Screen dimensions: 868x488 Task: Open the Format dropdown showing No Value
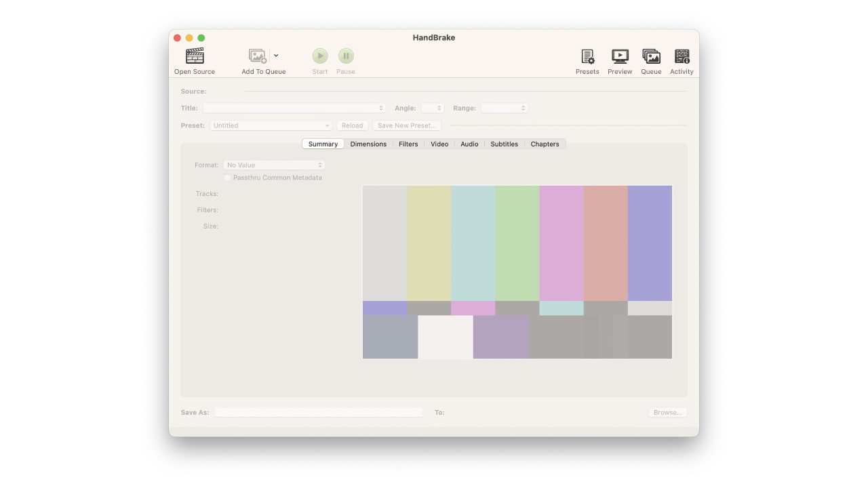click(274, 165)
